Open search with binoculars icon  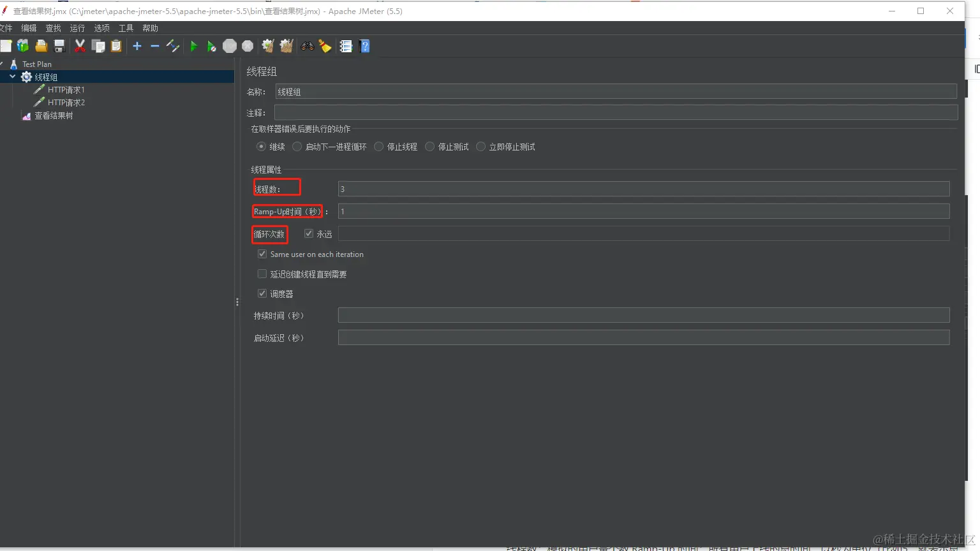[308, 46]
